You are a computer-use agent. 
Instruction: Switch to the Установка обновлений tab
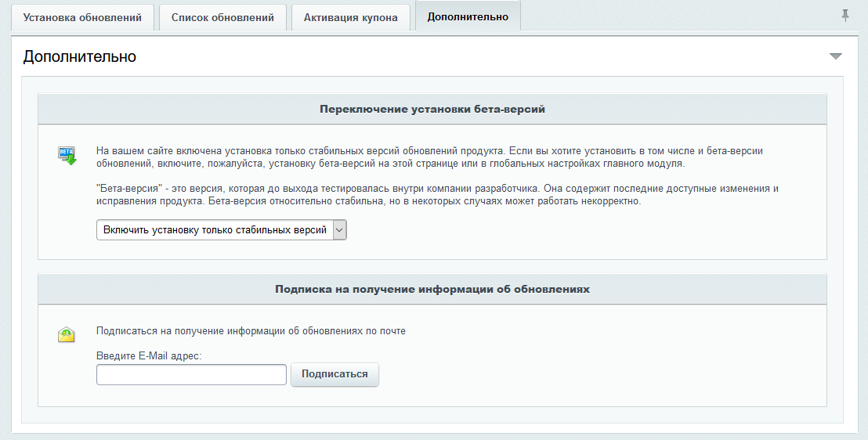(x=82, y=18)
